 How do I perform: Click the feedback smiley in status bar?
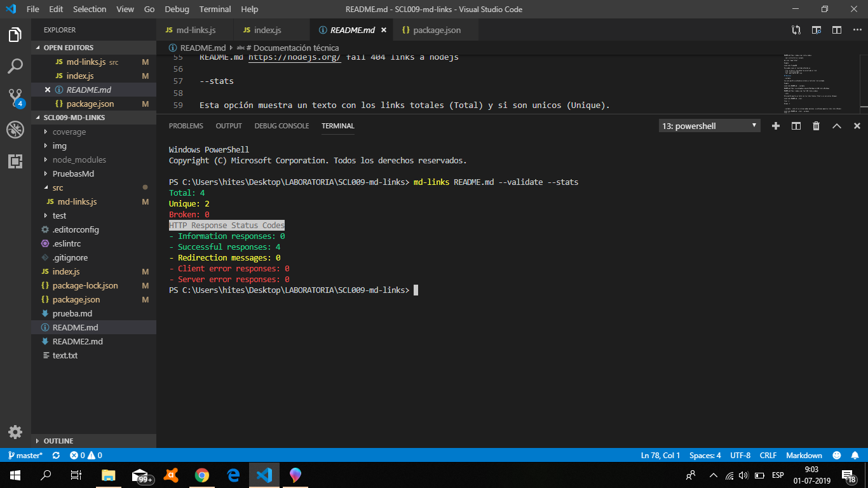click(x=837, y=456)
